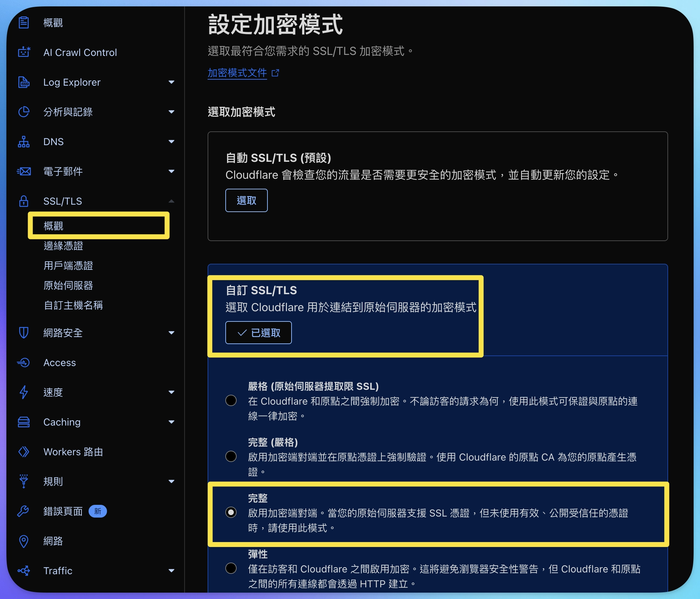The height and width of the screenshot is (599, 700).
Task: Expand the 分析與記錄 sidebar section
Action: point(171,112)
